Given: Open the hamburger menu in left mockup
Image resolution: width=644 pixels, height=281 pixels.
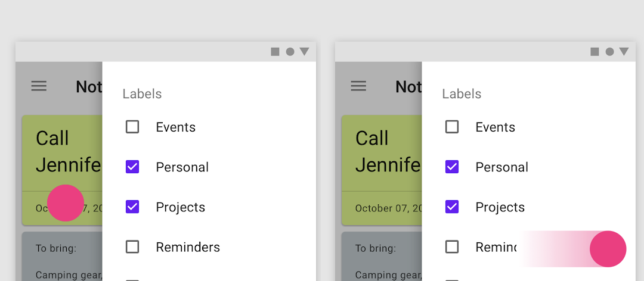Looking at the screenshot, I should pyautogui.click(x=39, y=86).
